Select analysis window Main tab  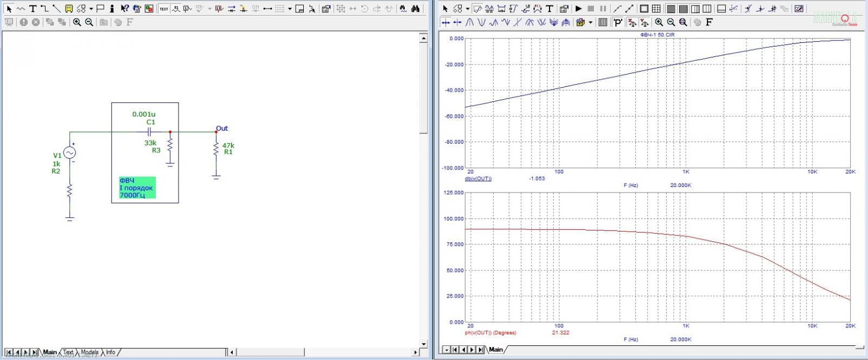click(x=496, y=350)
